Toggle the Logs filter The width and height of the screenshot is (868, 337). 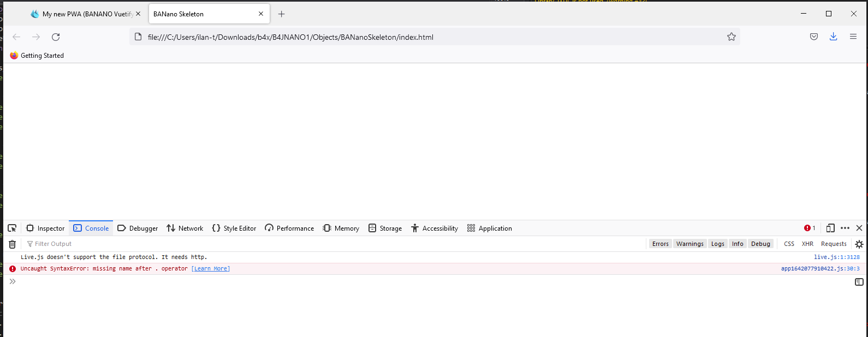[x=718, y=244]
